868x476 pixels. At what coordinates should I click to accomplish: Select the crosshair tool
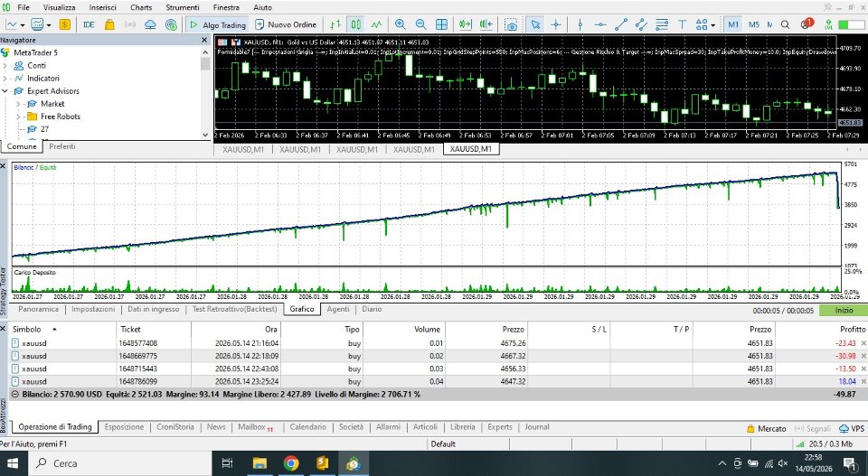tap(556, 24)
